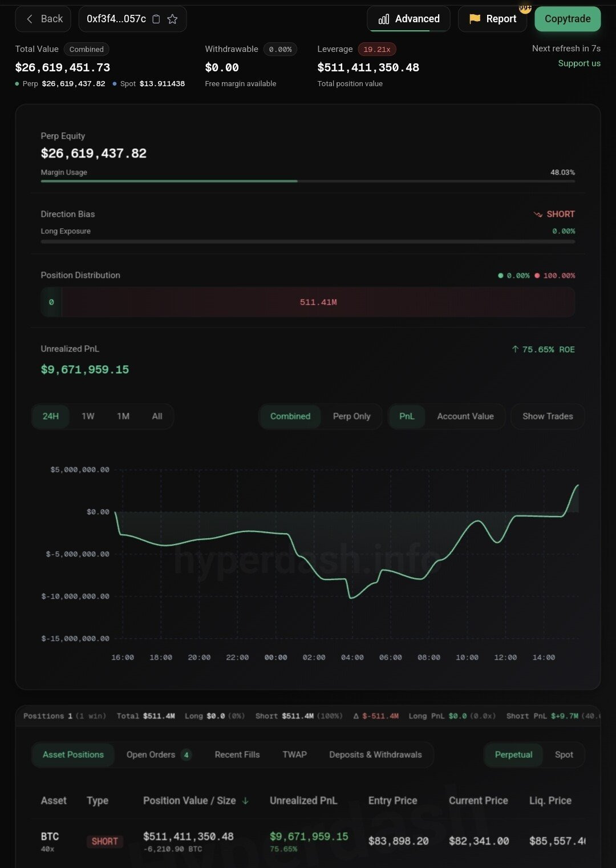Viewport: 616px width, 868px height.
Task: Open Advanced view via the bar chart icon
Action: pos(384,19)
